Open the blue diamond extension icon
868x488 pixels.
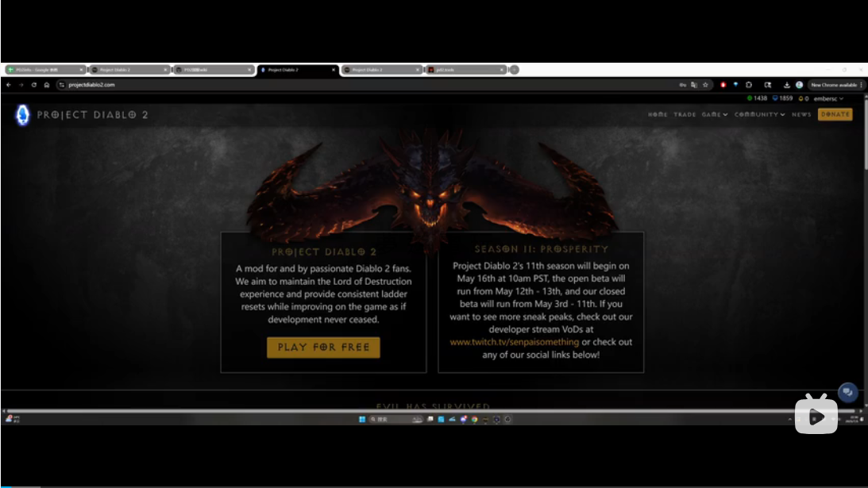click(x=735, y=85)
